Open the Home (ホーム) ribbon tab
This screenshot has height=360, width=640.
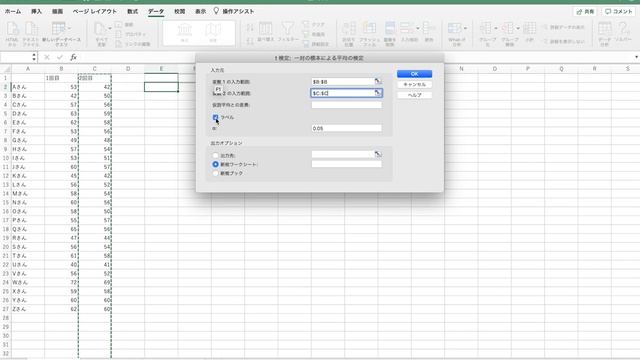13,11
